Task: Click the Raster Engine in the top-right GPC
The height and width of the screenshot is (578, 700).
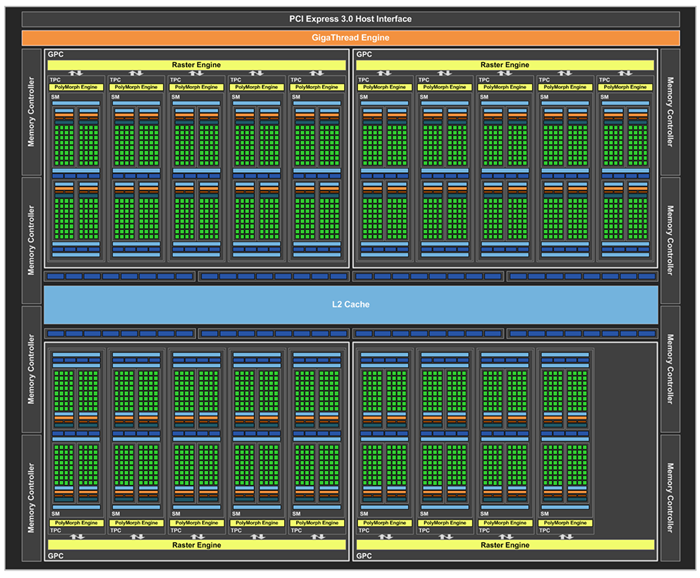Action: [504, 65]
